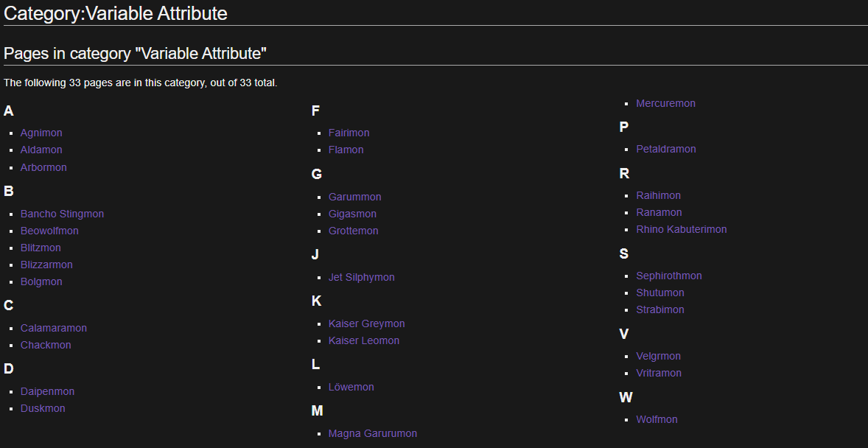
Task: Go to the Jet Silphymon page
Action: [x=362, y=278]
